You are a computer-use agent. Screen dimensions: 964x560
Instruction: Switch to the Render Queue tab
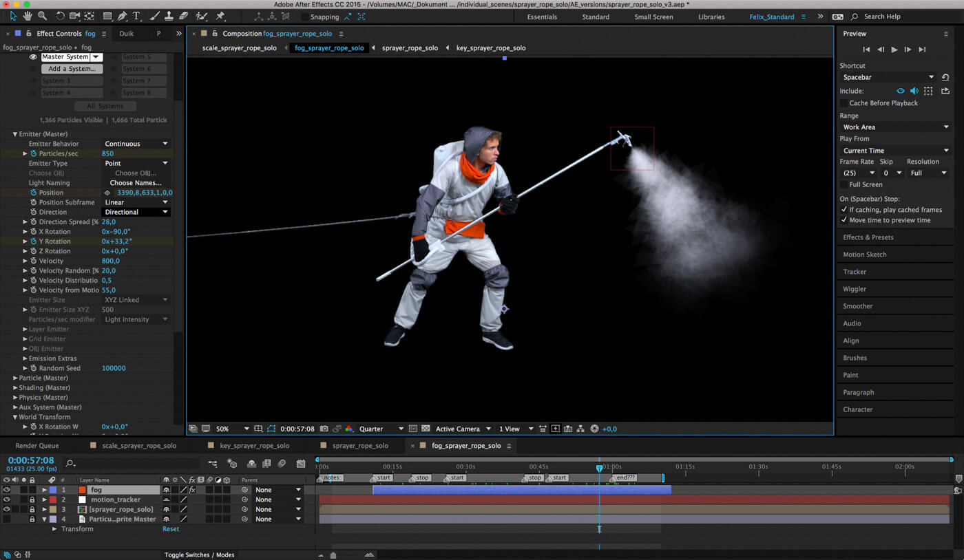tap(37, 446)
